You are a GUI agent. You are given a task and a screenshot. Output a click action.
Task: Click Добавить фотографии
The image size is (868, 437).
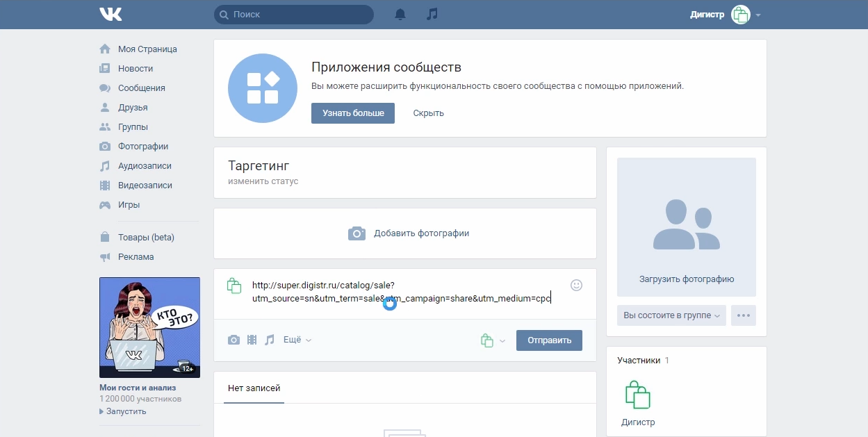tap(421, 233)
